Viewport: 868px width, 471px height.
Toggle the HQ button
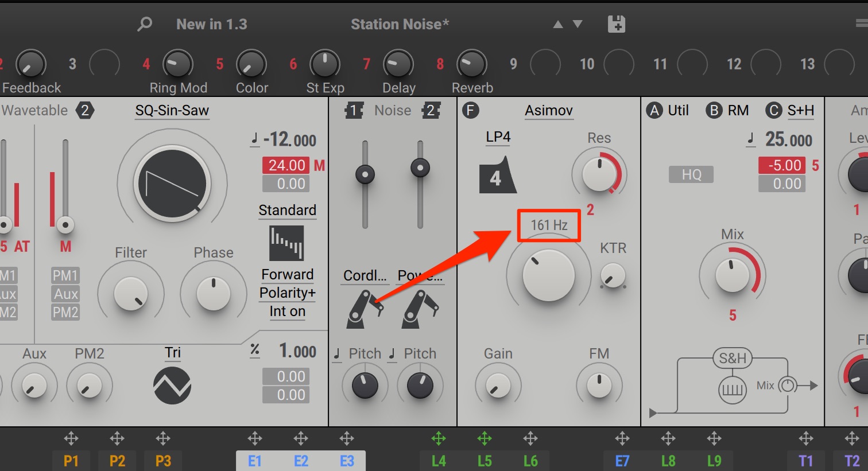pos(691,174)
